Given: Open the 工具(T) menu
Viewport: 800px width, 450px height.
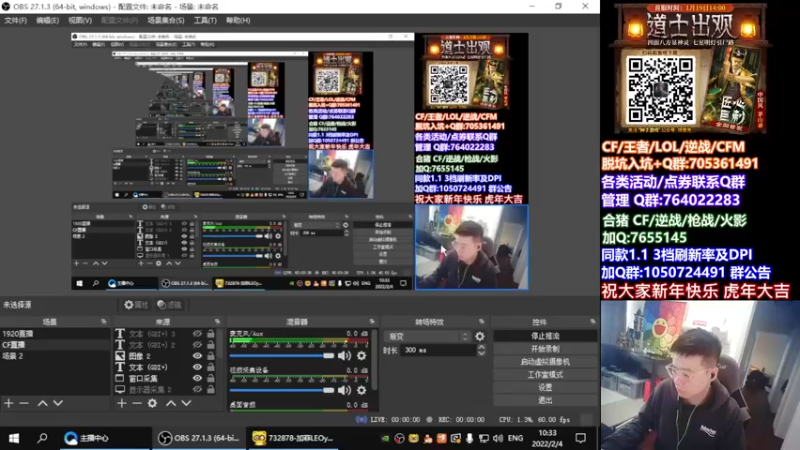Looking at the screenshot, I should (x=205, y=20).
